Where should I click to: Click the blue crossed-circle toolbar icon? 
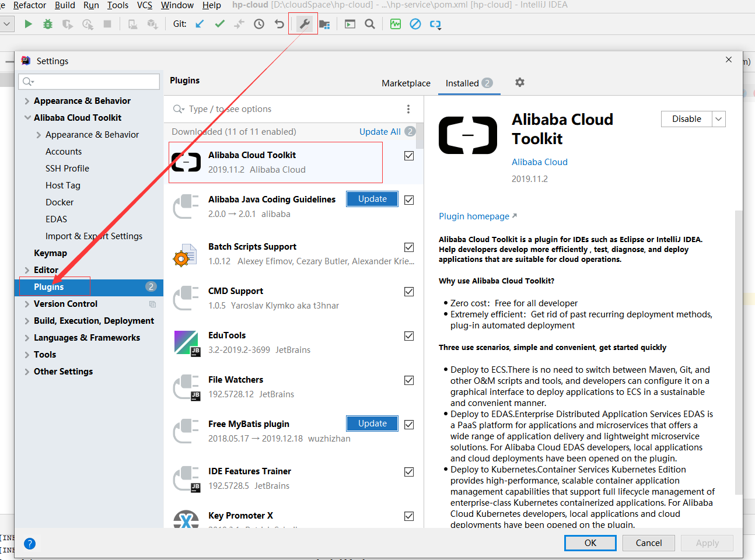(x=415, y=24)
